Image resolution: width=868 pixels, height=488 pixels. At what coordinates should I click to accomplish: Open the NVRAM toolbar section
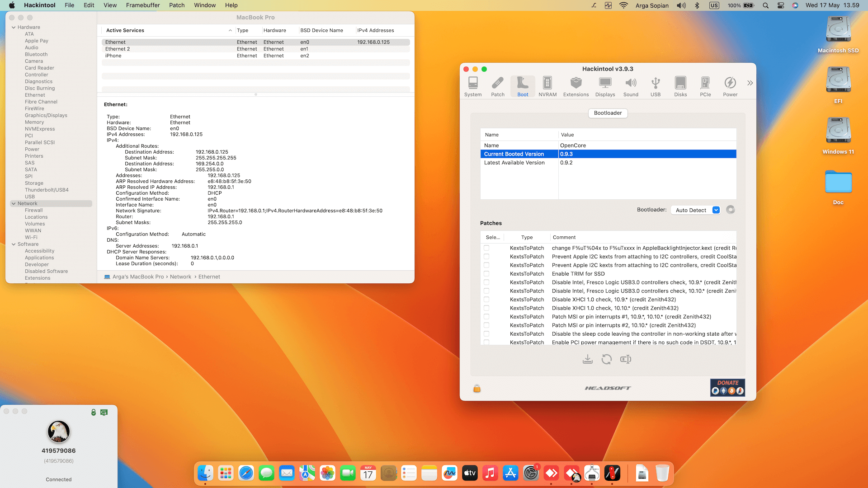(547, 86)
